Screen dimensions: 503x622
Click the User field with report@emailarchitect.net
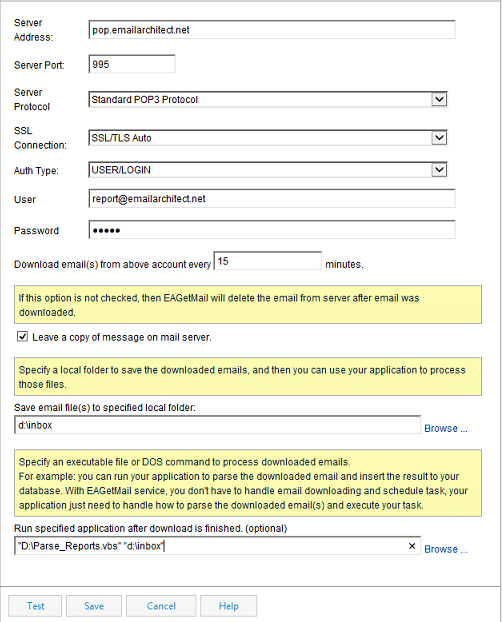click(272, 198)
